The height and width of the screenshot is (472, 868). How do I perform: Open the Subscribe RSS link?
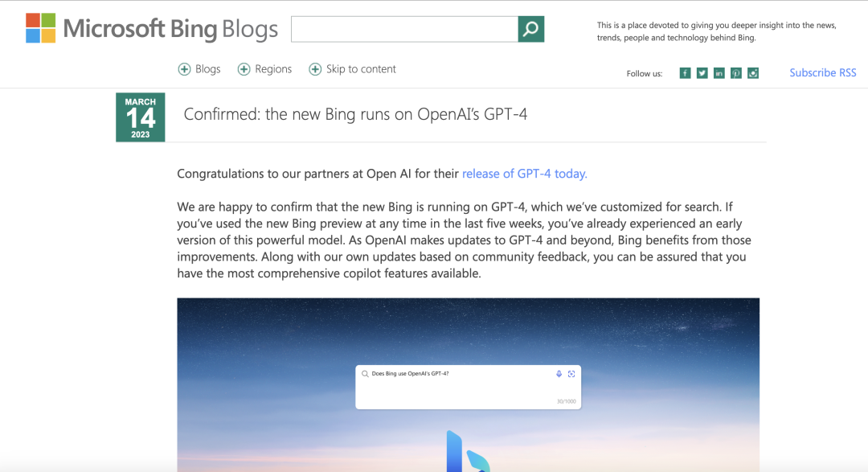click(822, 72)
